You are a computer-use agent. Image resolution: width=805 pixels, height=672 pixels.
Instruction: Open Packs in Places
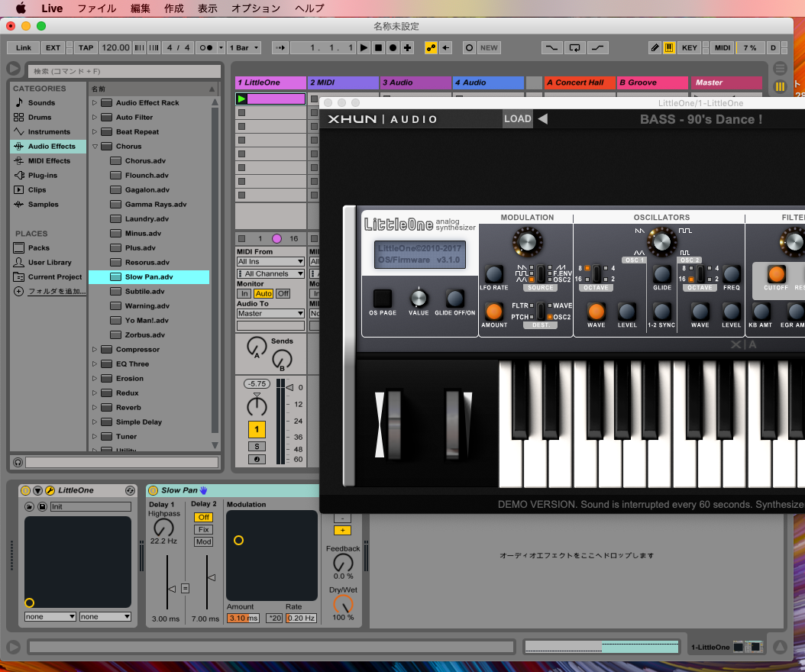38,247
